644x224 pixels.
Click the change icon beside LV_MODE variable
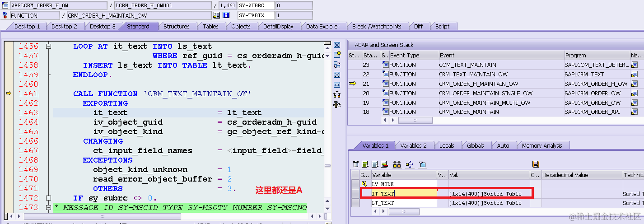coord(364,184)
